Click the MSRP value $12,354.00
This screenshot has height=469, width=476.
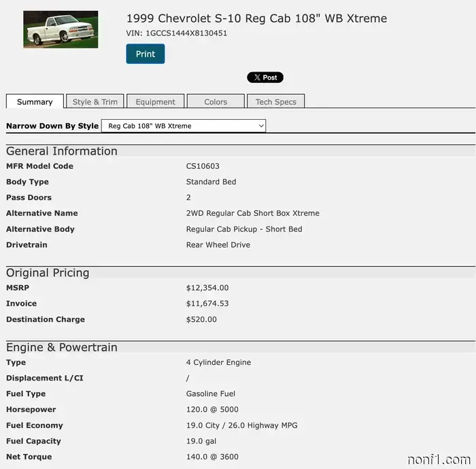tap(207, 287)
